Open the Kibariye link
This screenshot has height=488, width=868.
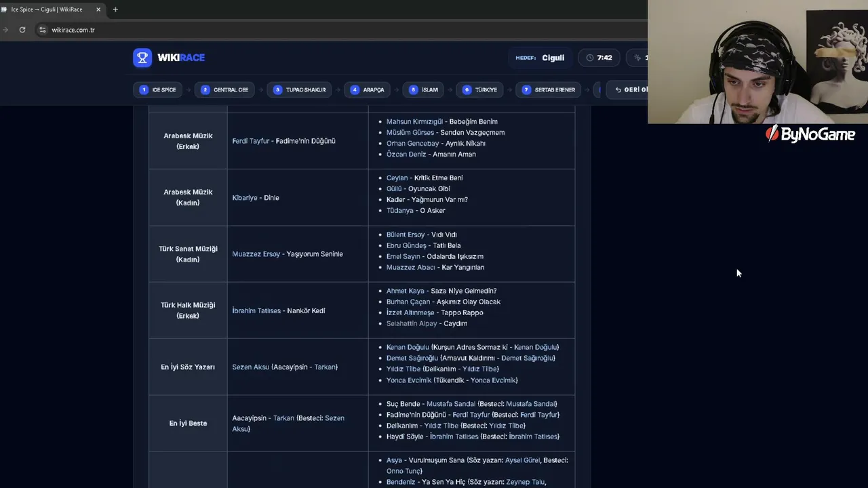pyautogui.click(x=245, y=197)
